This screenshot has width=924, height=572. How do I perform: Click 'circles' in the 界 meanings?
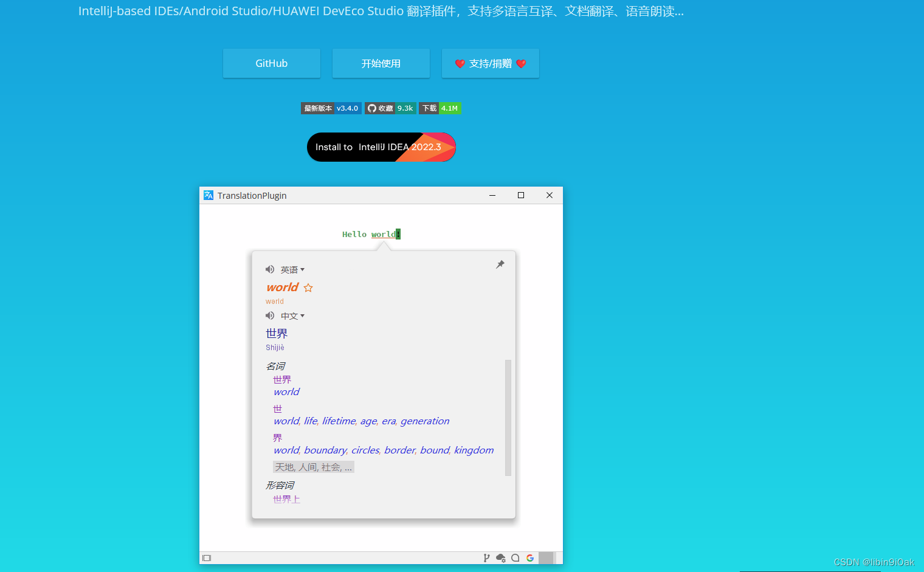click(x=365, y=450)
